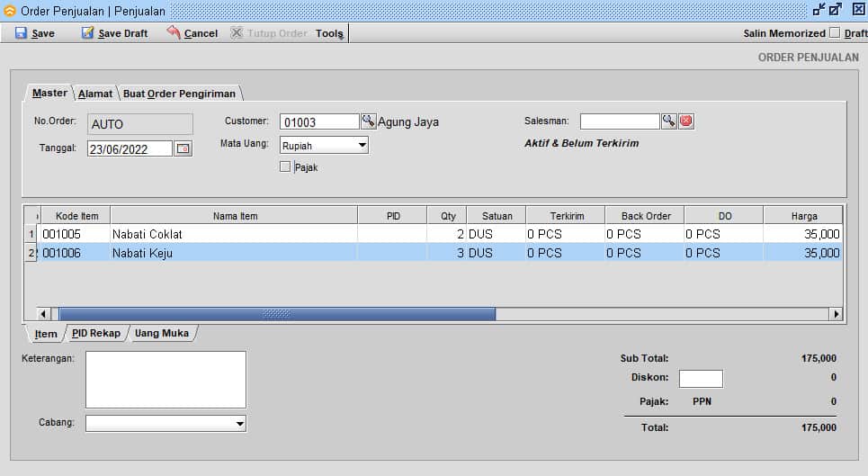
Task: Click the scroll left arrow of item grid
Action: (43, 314)
